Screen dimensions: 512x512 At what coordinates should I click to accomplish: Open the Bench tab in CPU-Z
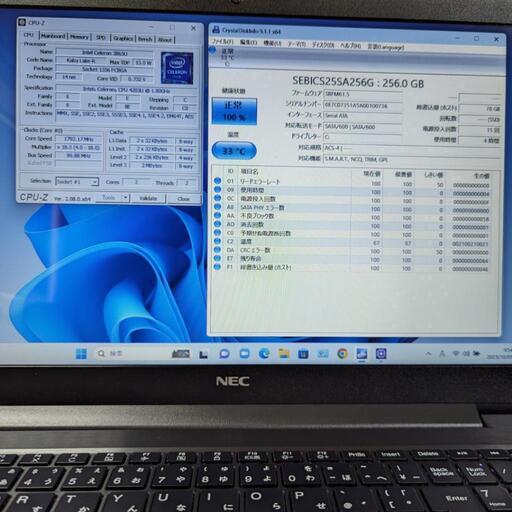(145, 39)
